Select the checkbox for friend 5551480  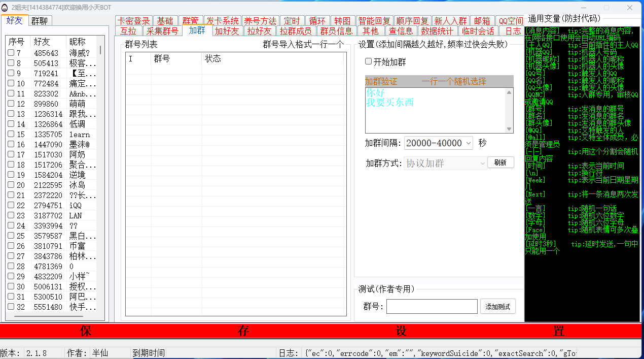point(11,307)
